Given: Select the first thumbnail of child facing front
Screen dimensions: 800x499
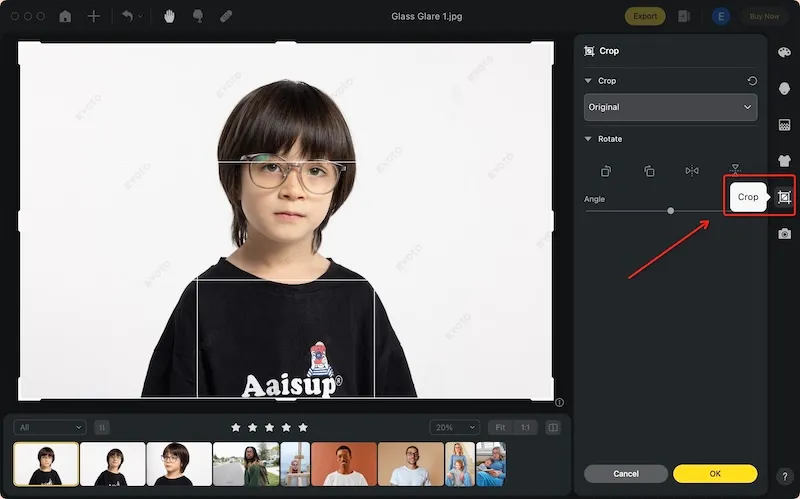Looking at the screenshot, I should point(46,464).
